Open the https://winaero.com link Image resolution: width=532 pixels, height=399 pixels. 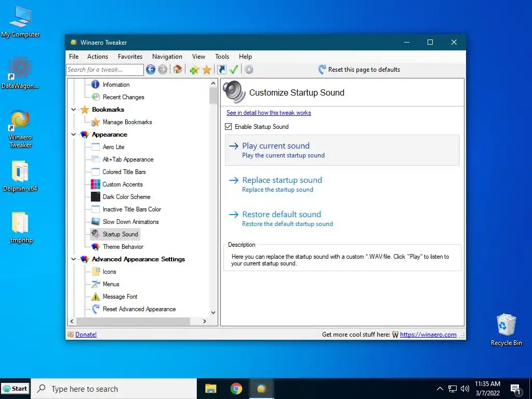[428, 335]
